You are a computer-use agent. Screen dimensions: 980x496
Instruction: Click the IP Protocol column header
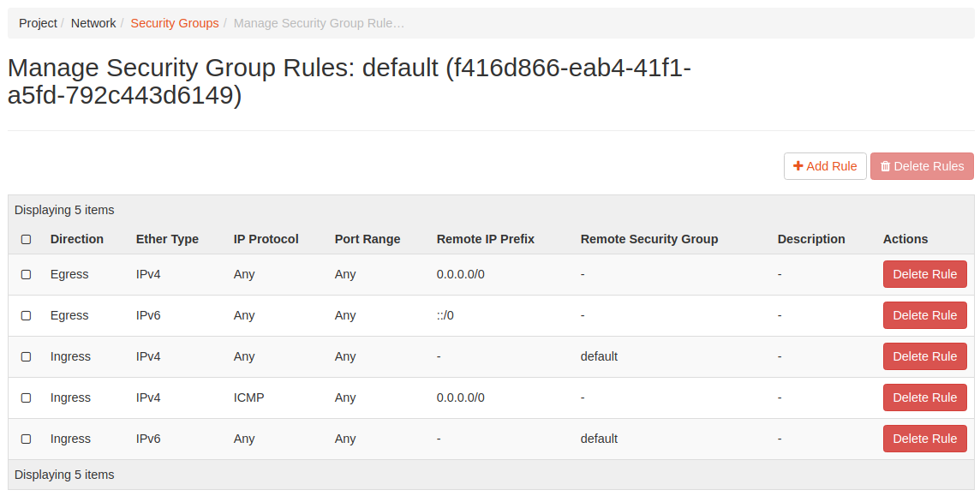tap(266, 239)
